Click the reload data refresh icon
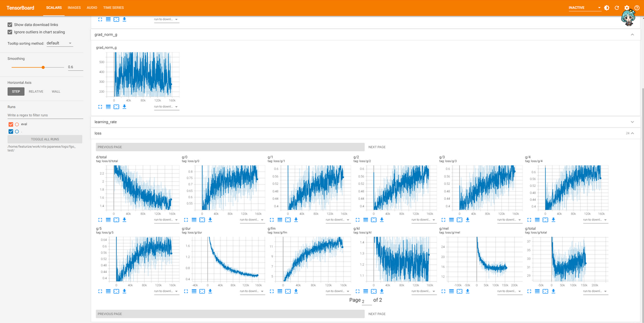644x323 pixels. click(x=617, y=8)
